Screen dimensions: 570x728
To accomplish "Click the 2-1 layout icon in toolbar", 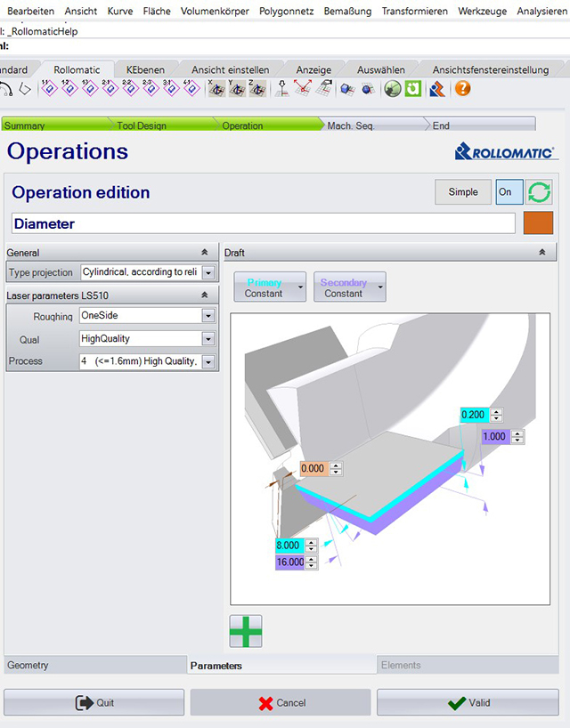I will (110, 88).
